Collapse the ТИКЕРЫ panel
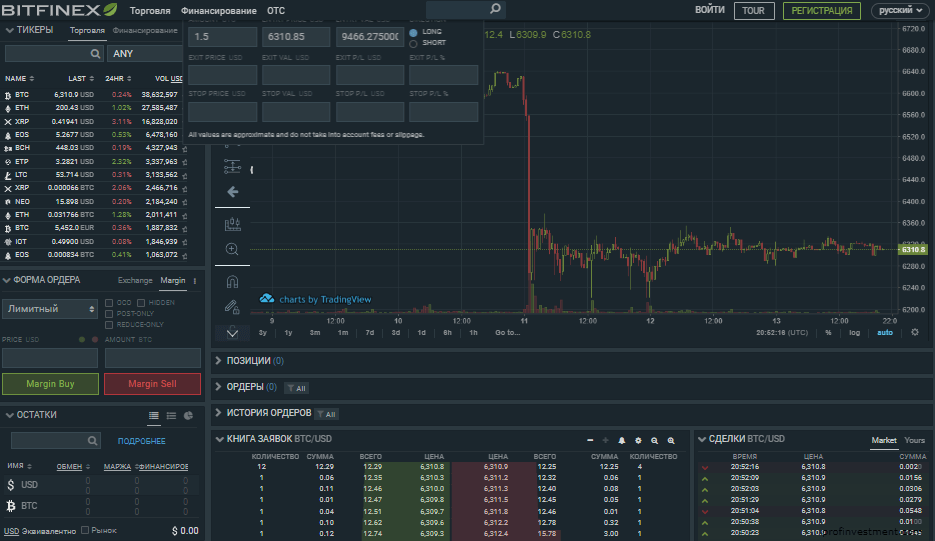The image size is (935, 541). 10,30
